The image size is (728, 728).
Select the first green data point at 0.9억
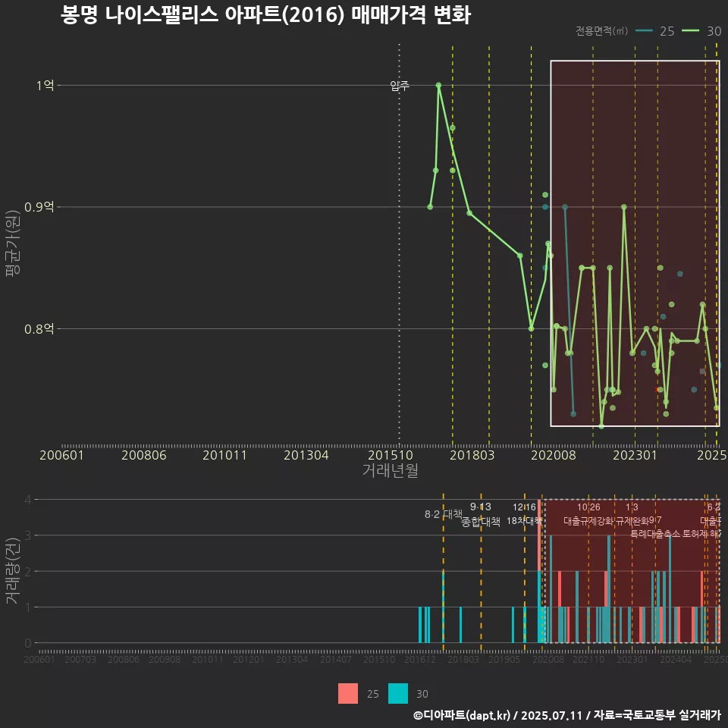pos(430,206)
